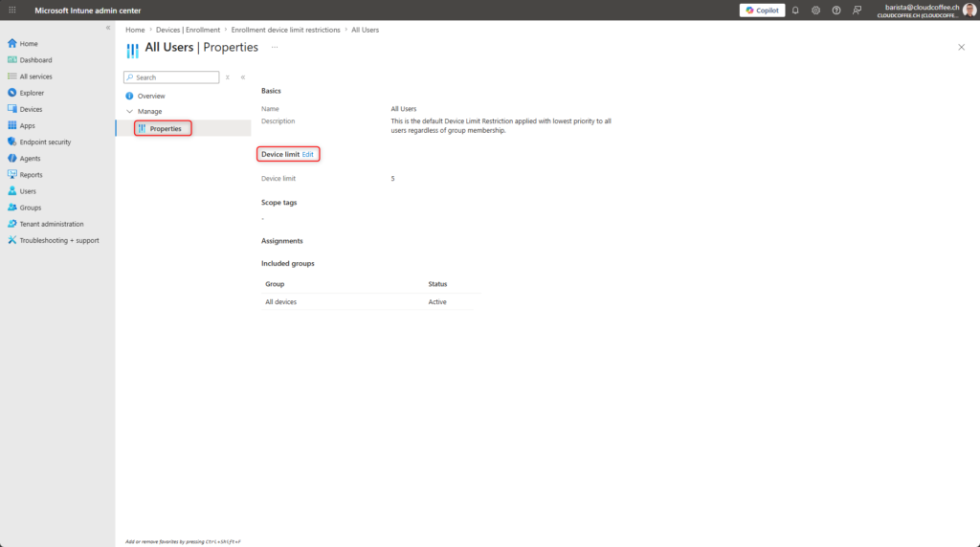The width and height of the screenshot is (980, 547).
Task: Open Copilot from the header
Action: (x=762, y=10)
